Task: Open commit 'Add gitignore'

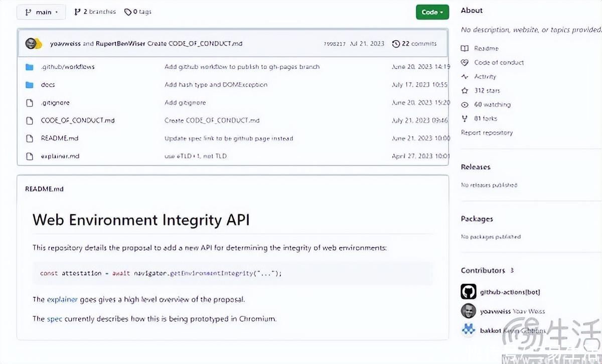Action: point(185,103)
